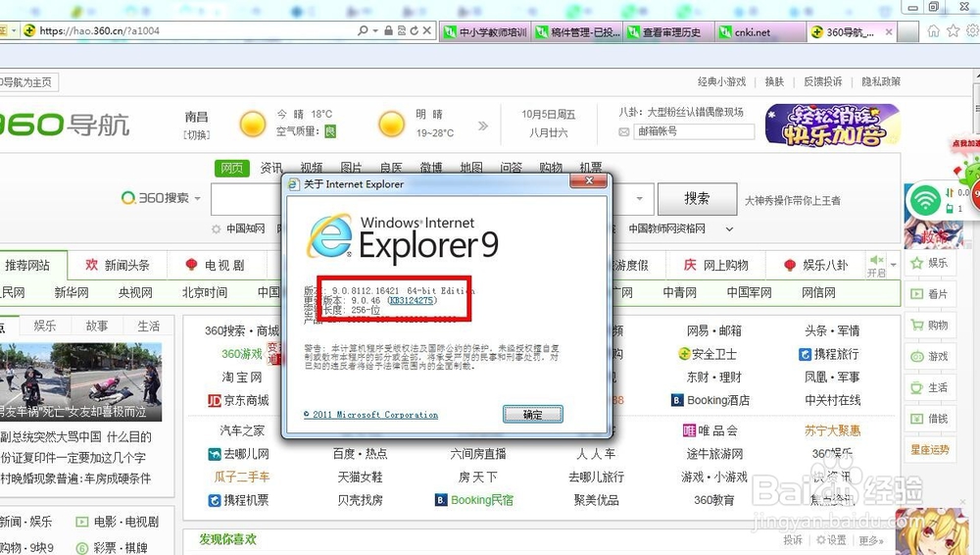The width and height of the screenshot is (980, 555).
Task: Open the 网上购物 tab
Action: (x=716, y=266)
